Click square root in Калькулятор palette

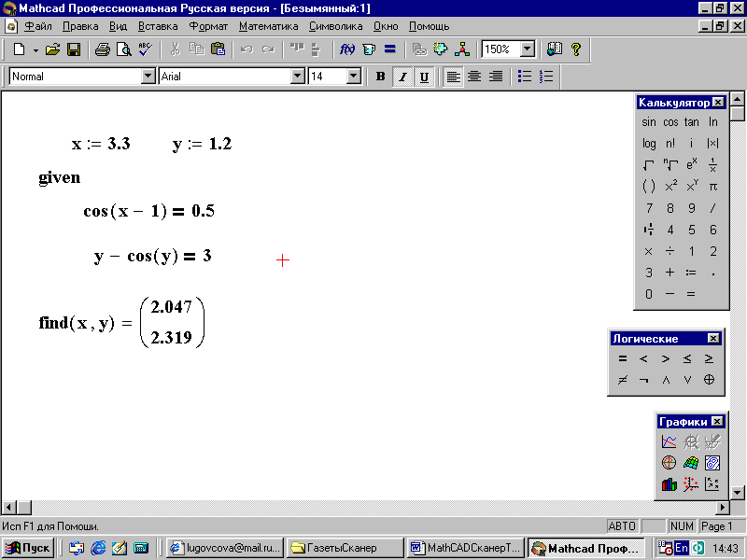[648, 165]
